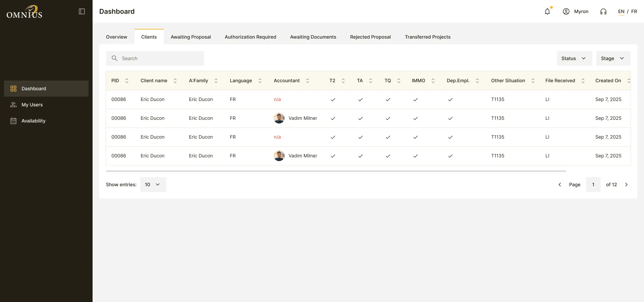Switch to Awaiting Proposal tab
This screenshot has height=302, width=644.
tap(191, 37)
